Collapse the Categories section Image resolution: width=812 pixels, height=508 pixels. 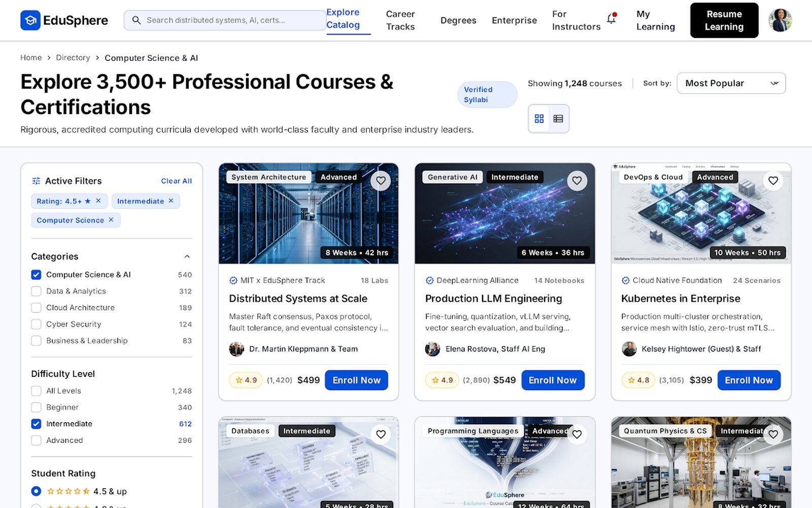[x=187, y=257]
